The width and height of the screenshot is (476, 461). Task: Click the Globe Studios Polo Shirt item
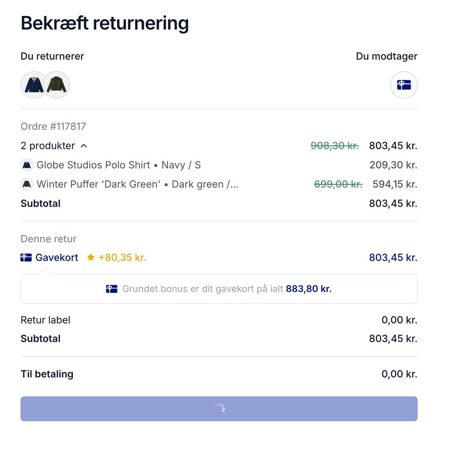point(119,165)
